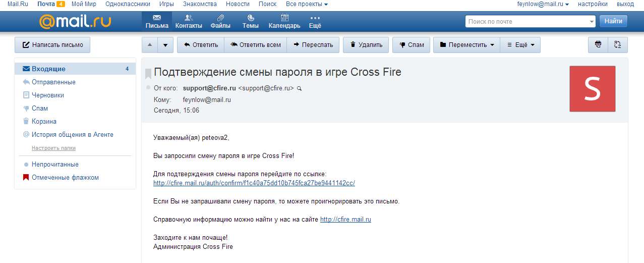Open the Файлы section
The image size is (644, 263).
(x=220, y=21)
